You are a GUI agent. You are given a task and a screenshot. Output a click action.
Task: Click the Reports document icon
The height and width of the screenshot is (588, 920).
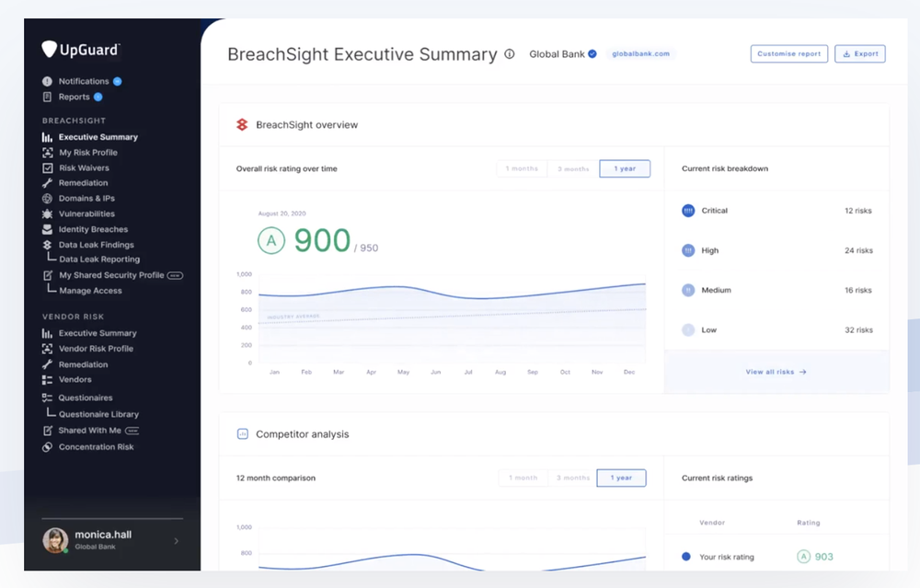(47, 97)
